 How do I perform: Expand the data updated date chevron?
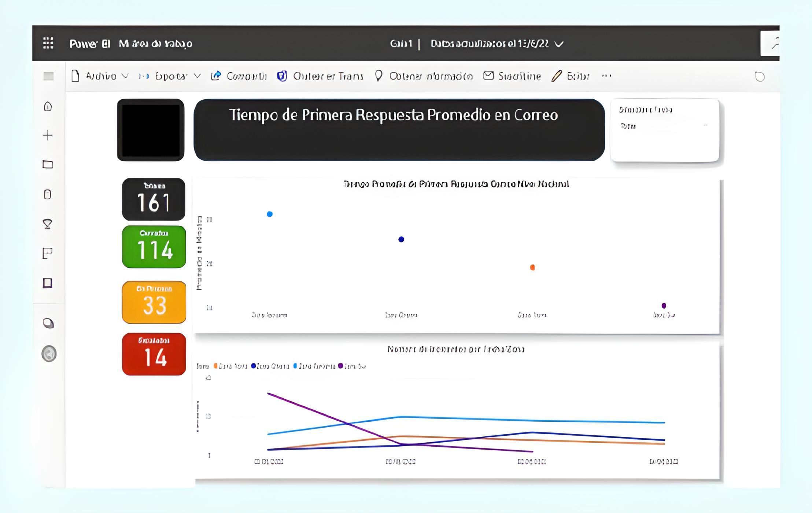click(x=559, y=44)
